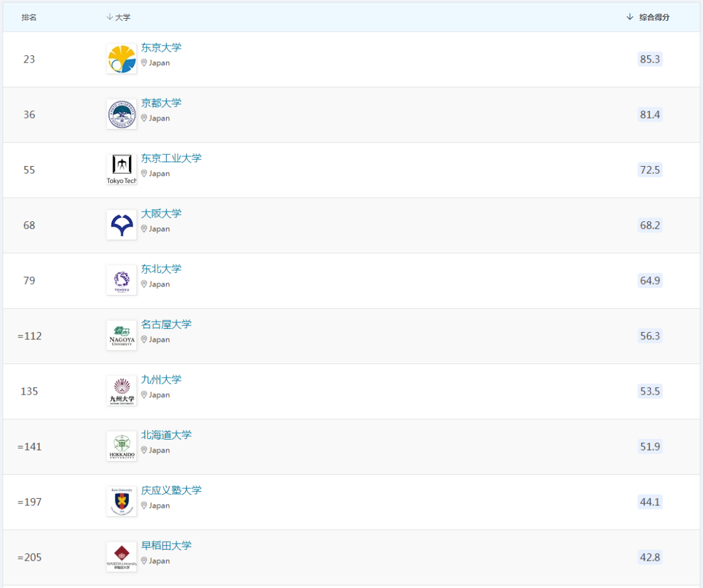Viewport: 703px width, 588px height.
Task: Open the 庆应义塾大学 link
Action: [x=171, y=490]
